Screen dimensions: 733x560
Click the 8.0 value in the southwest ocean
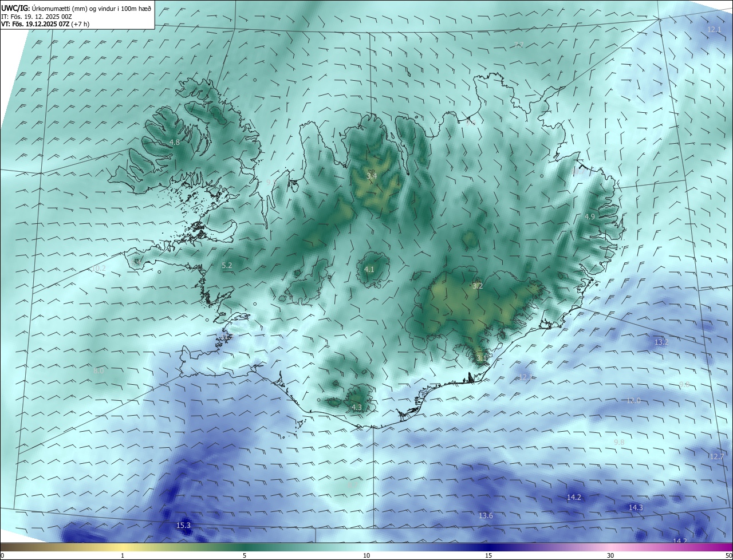point(98,370)
